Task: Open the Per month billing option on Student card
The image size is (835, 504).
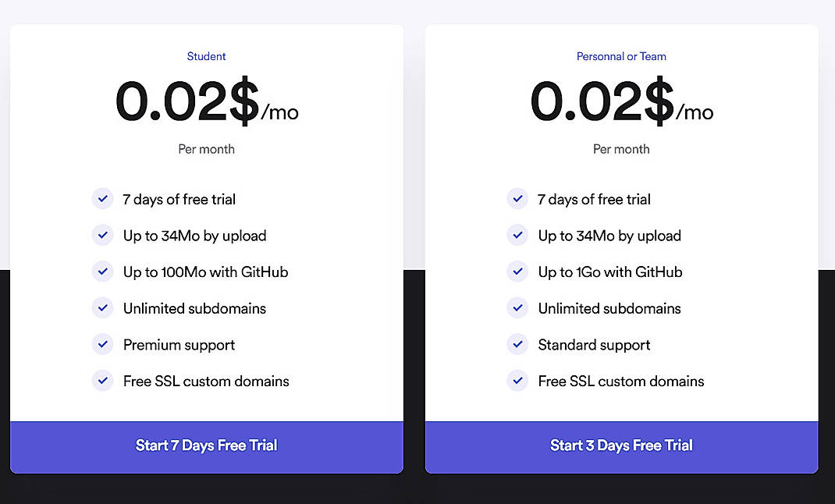Action: [x=206, y=148]
